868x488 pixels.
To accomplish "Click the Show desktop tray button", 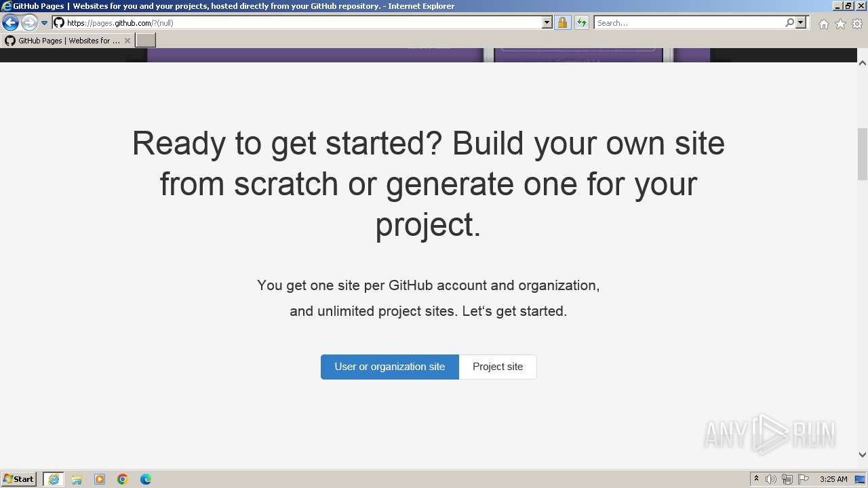I will click(x=861, y=479).
